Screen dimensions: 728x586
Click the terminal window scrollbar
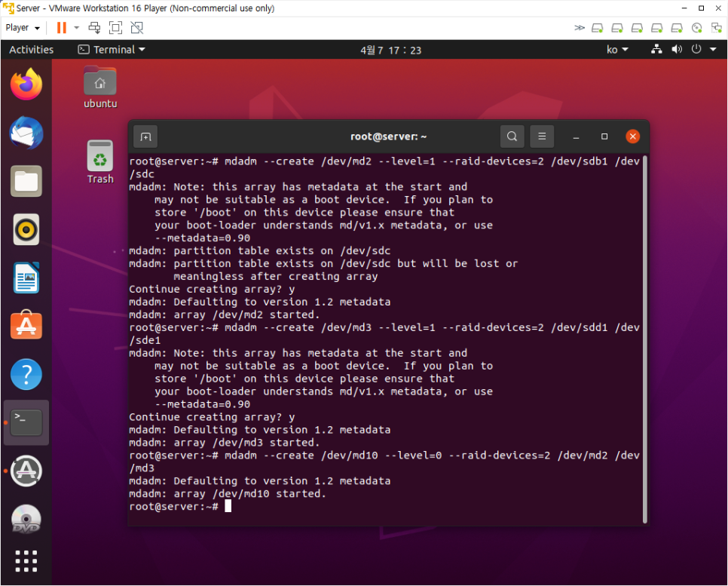[645, 339]
